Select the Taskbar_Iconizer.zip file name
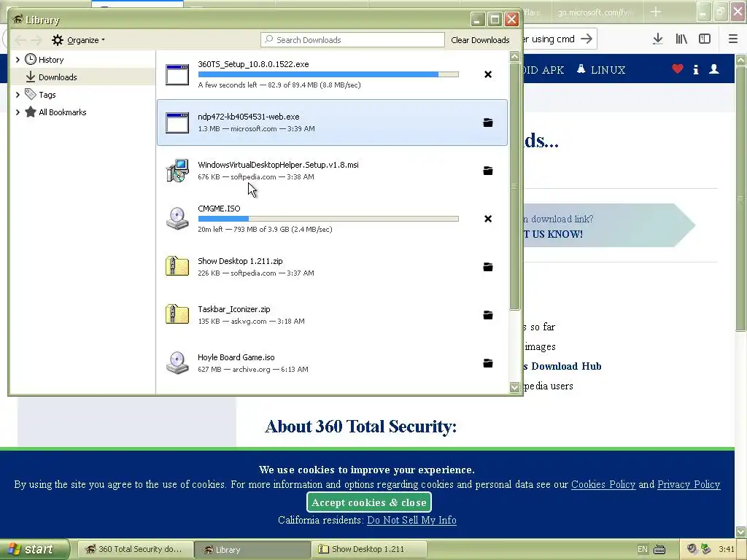This screenshot has height=560, width=747. coord(234,309)
